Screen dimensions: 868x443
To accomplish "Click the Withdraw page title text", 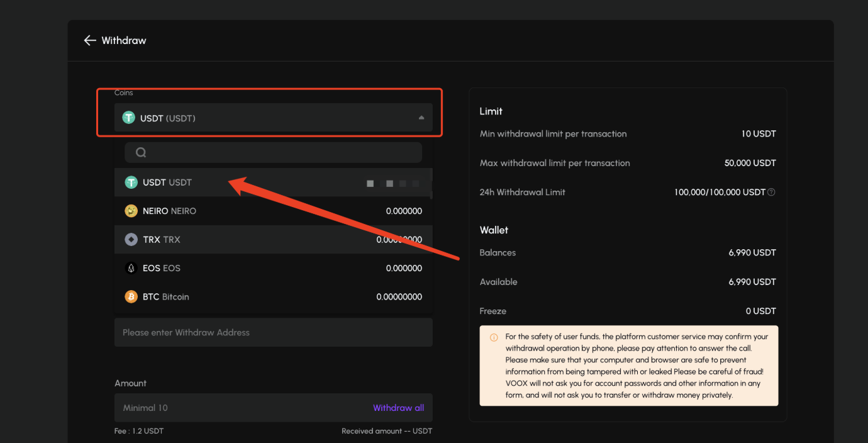I will [124, 40].
